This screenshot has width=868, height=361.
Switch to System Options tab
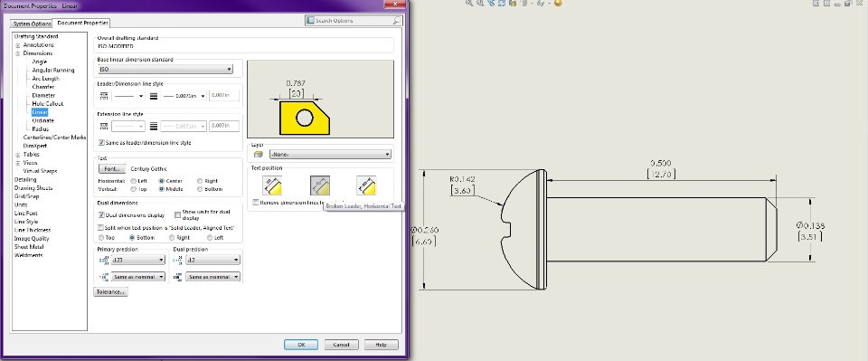click(33, 24)
